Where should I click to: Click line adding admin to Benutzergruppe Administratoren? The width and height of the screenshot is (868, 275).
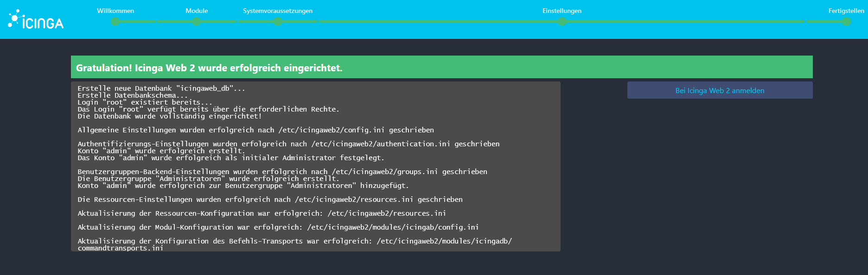(x=243, y=186)
